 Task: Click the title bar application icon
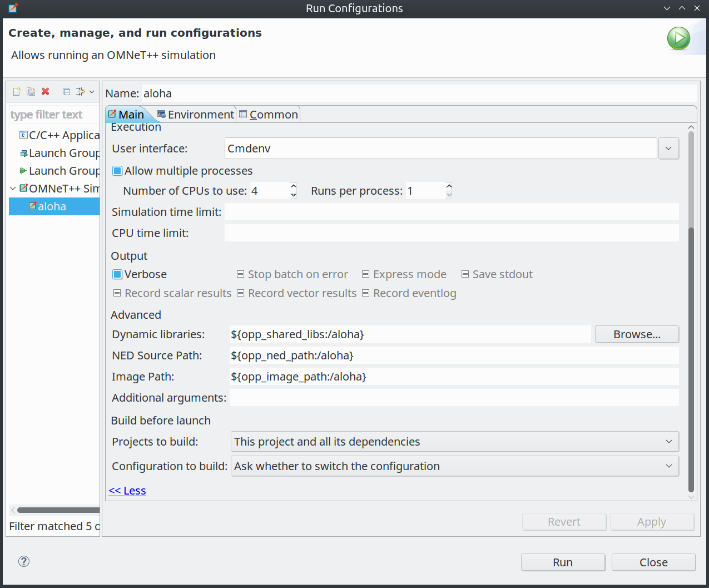(x=13, y=8)
